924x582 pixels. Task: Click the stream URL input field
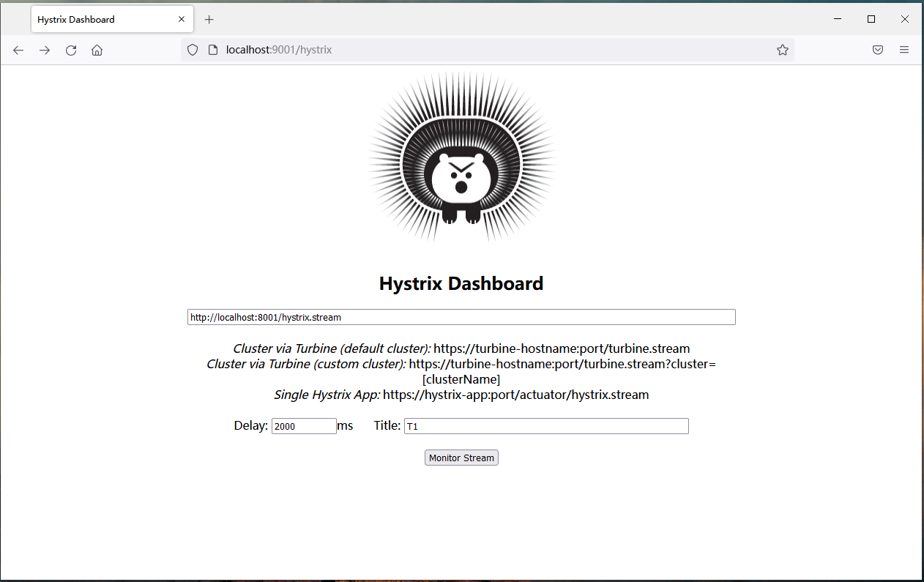click(461, 317)
